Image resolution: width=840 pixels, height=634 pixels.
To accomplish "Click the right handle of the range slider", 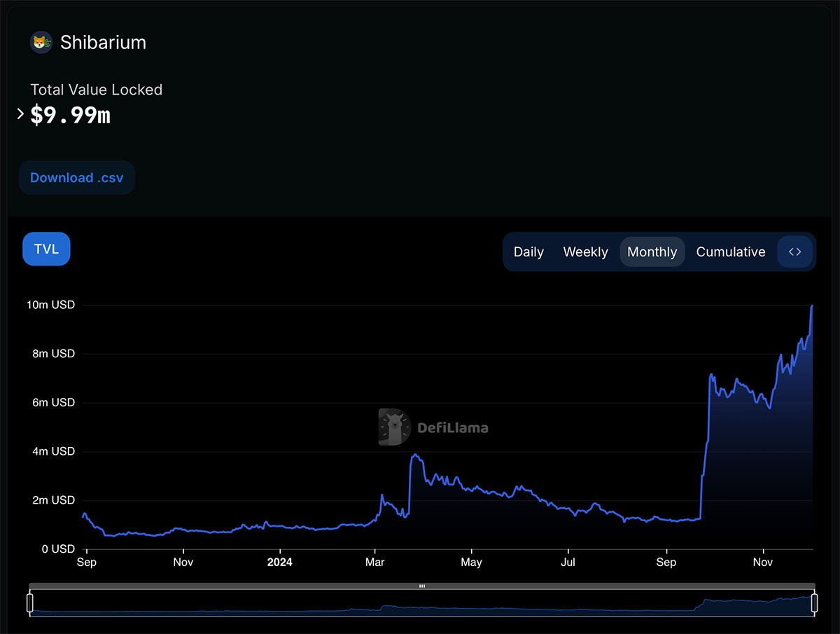I will click(x=814, y=602).
